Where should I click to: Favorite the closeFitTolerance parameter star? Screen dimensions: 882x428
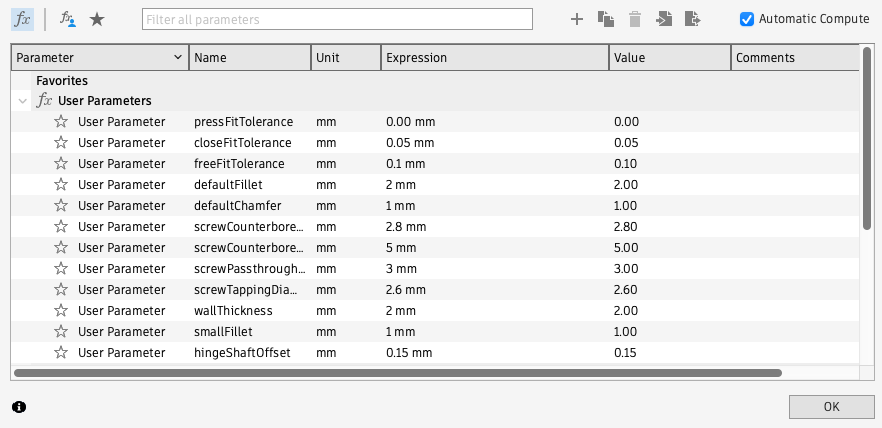click(61, 142)
